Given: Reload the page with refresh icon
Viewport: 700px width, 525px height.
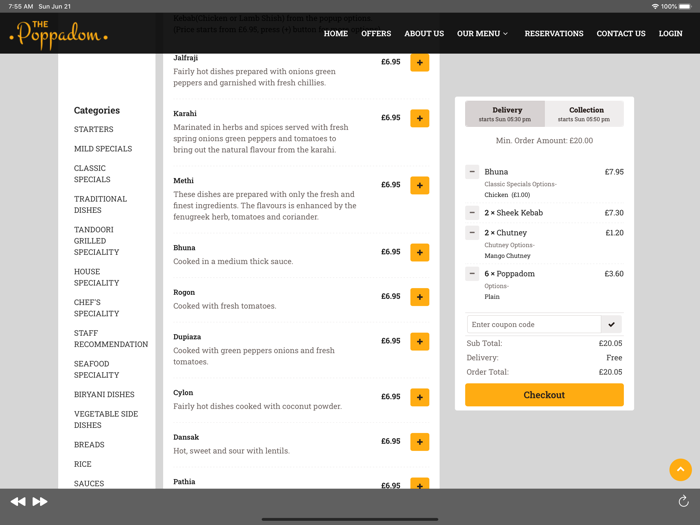Looking at the screenshot, I should [683, 501].
